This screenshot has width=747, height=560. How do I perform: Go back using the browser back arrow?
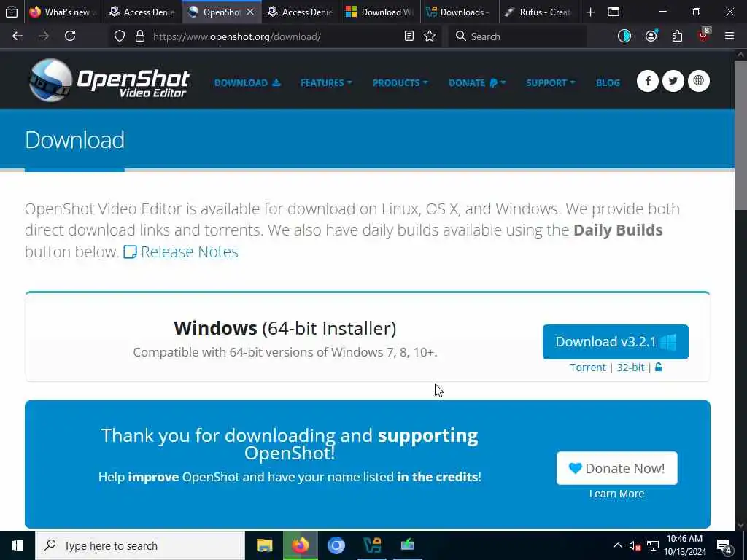click(18, 36)
